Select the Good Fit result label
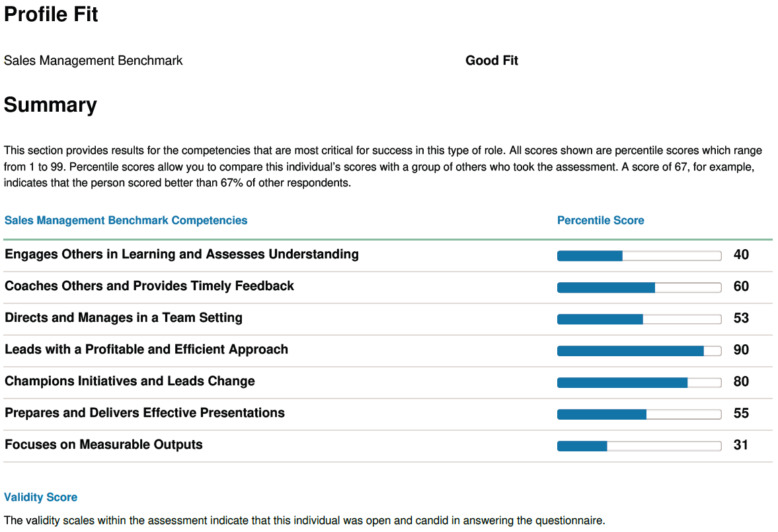 [x=491, y=60]
